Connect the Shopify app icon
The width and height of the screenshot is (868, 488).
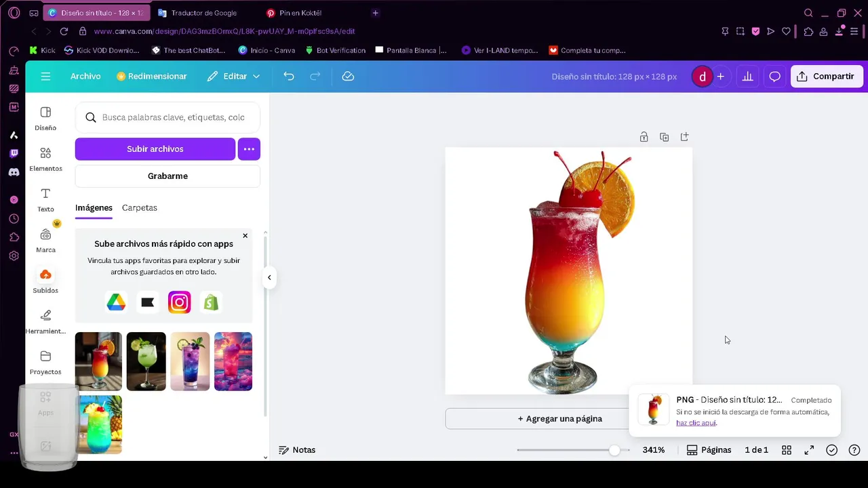211,302
